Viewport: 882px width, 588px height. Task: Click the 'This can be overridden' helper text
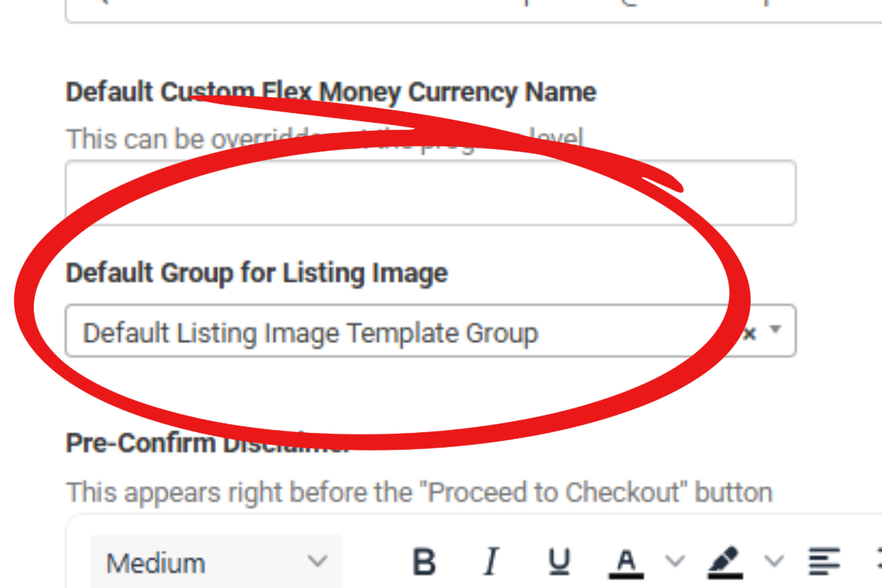click(x=324, y=137)
